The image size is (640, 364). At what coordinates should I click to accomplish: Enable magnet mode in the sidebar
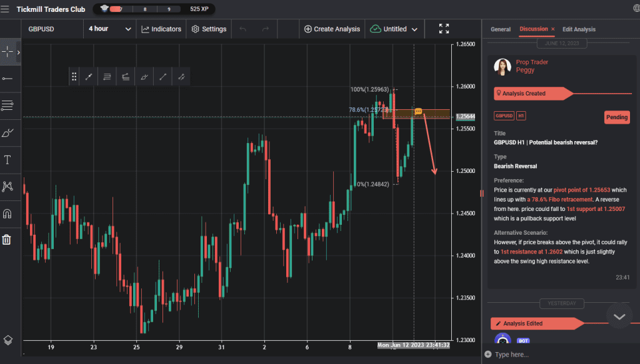(x=9, y=213)
